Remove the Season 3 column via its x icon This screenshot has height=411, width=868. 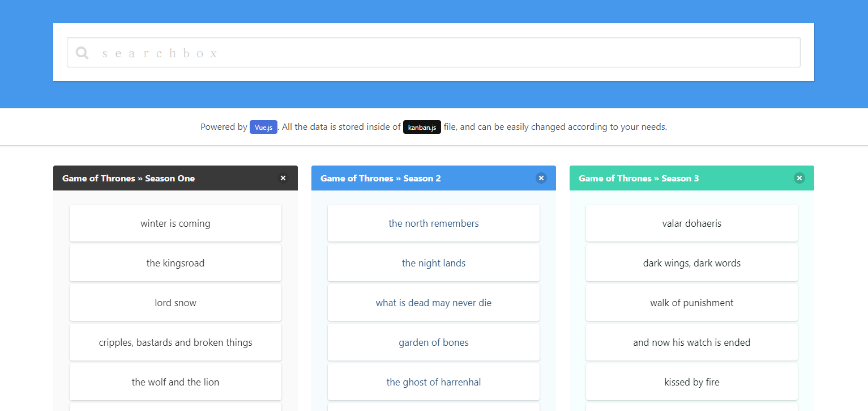click(799, 178)
